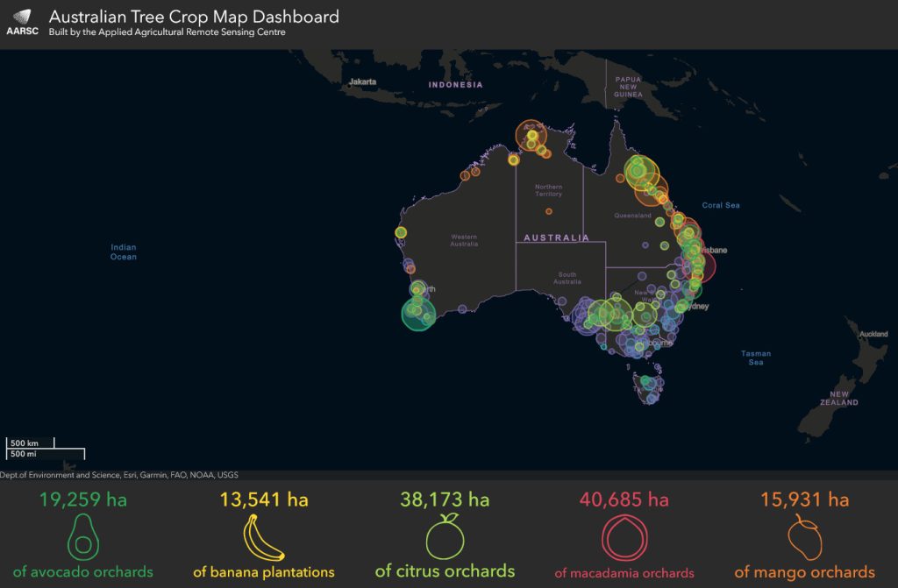This screenshot has width=898, height=588.
Task: Click the 500 km map scale bar
Action: (32, 443)
